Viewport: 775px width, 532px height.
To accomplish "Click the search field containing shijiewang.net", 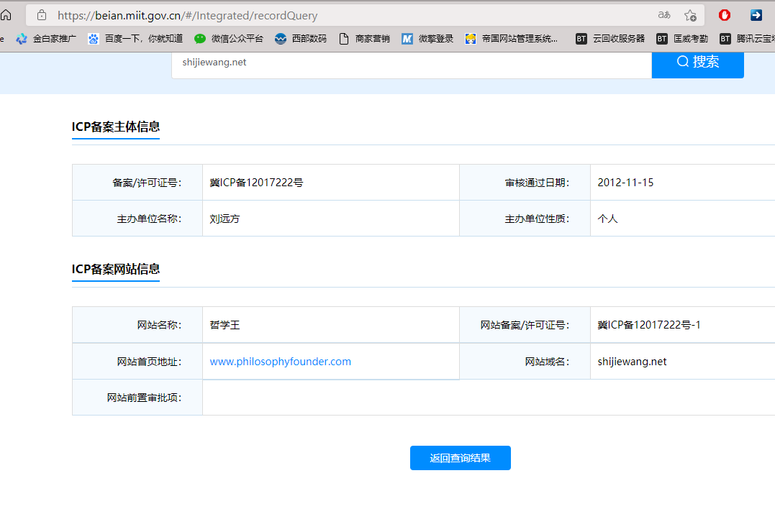I will [x=410, y=63].
